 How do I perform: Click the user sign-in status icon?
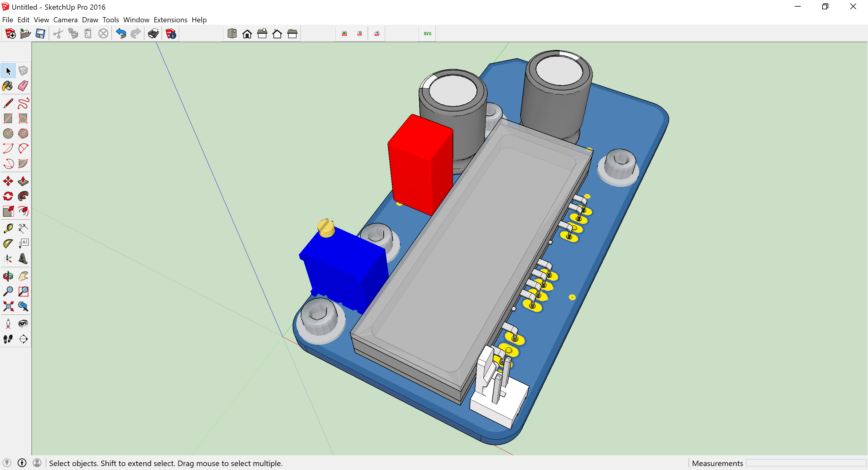tap(37, 463)
